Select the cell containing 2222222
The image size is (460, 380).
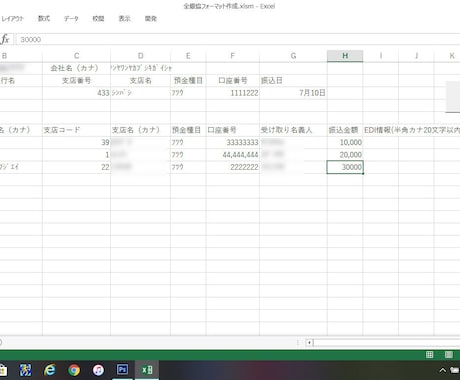point(233,167)
